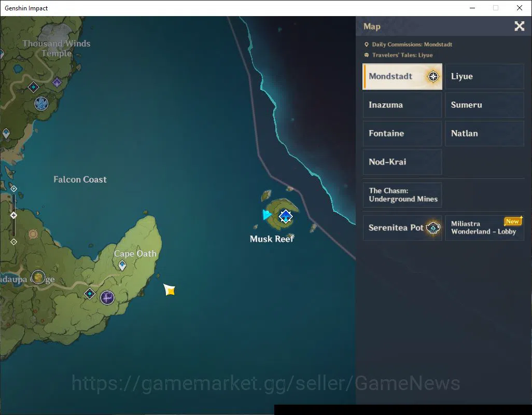Select teleport waypoint south of Cape Oath
Image resolution: width=532 pixels, height=415 pixels.
click(90, 294)
